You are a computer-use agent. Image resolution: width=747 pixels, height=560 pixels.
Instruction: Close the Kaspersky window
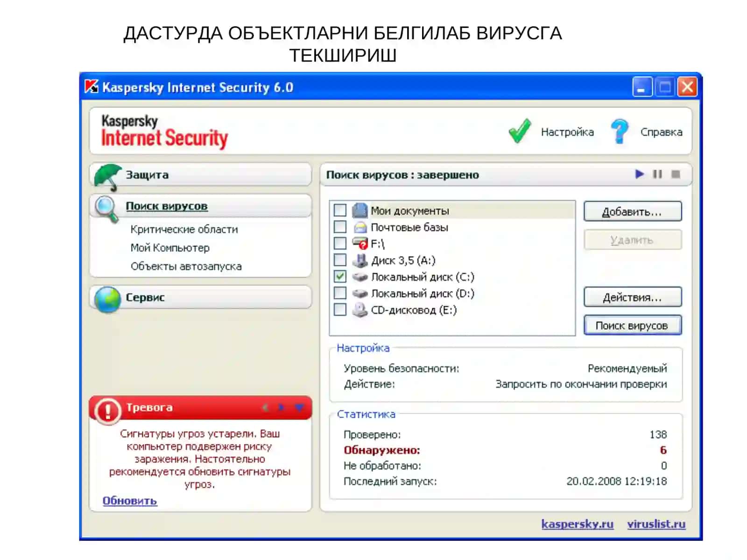click(687, 87)
